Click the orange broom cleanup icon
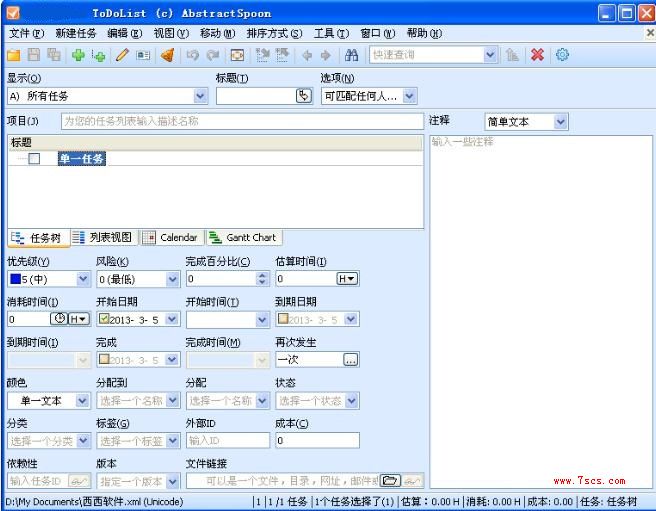The image size is (656, 511). coord(168,55)
